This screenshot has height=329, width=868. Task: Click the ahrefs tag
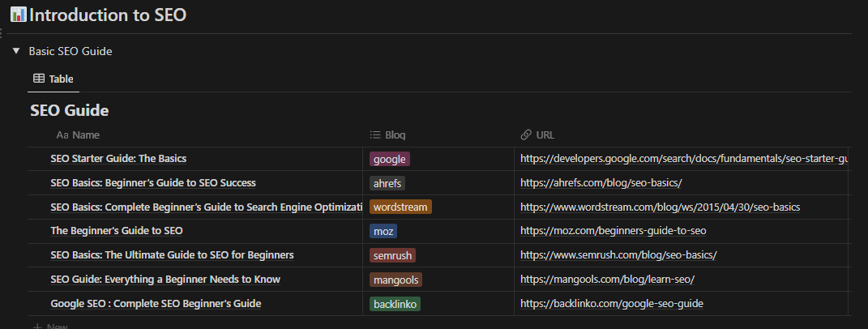pos(387,183)
